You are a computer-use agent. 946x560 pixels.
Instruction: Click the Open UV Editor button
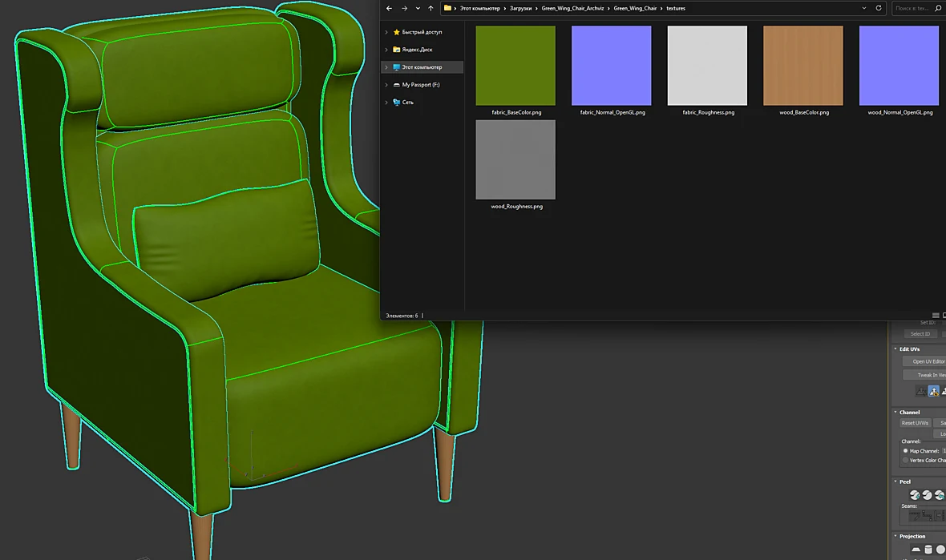pos(928,361)
